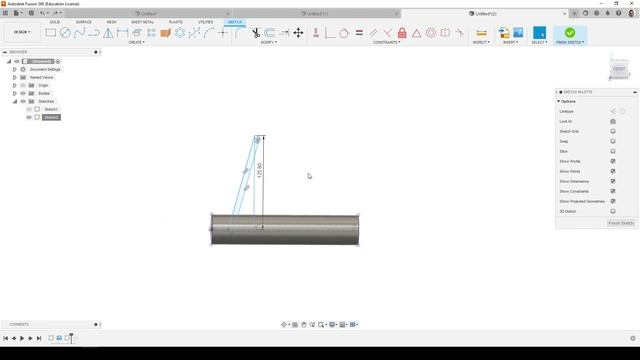Toggle the Slice checkbox
The image size is (640, 360).
613,151
